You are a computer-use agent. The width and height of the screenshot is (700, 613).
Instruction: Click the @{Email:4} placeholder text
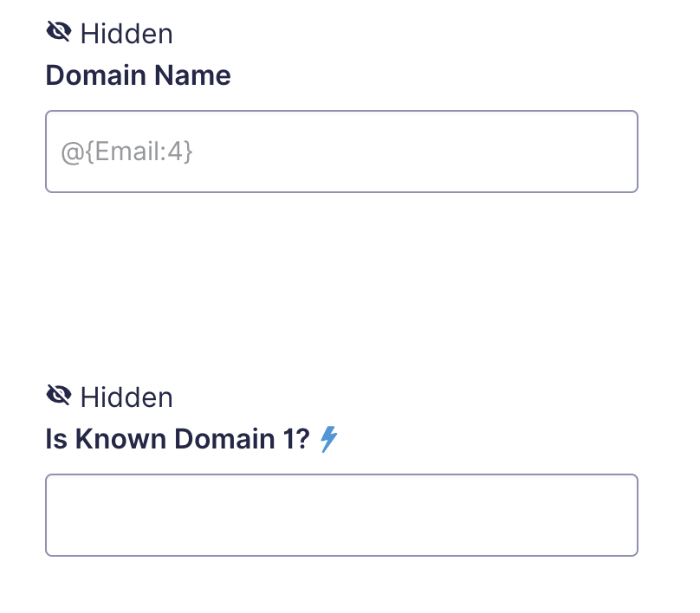coord(126,152)
